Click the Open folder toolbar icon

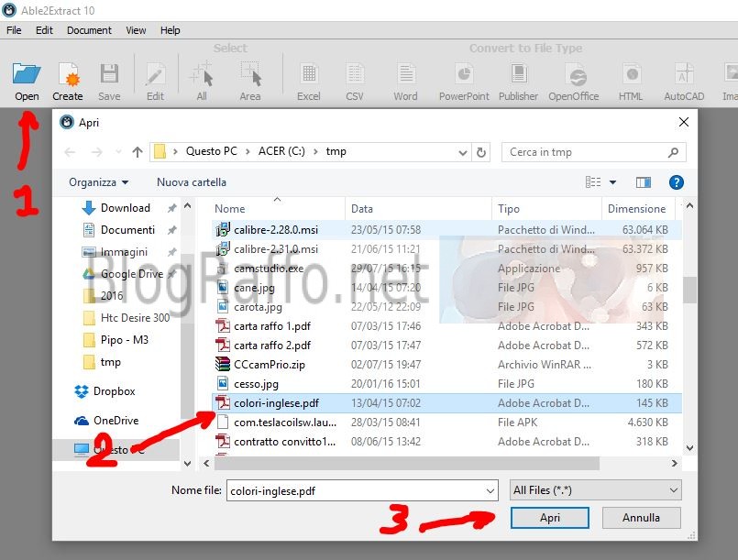point(27,74)
